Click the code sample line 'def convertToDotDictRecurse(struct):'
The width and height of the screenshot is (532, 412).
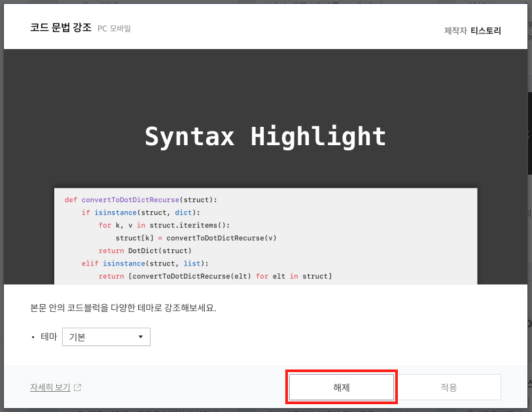pos(141,199)
